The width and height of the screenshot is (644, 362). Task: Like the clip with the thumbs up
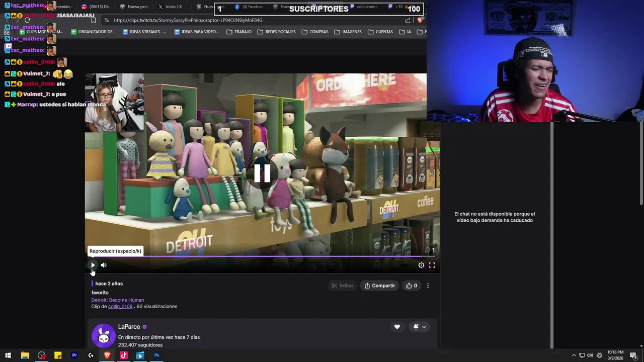(x=412, y=286)
